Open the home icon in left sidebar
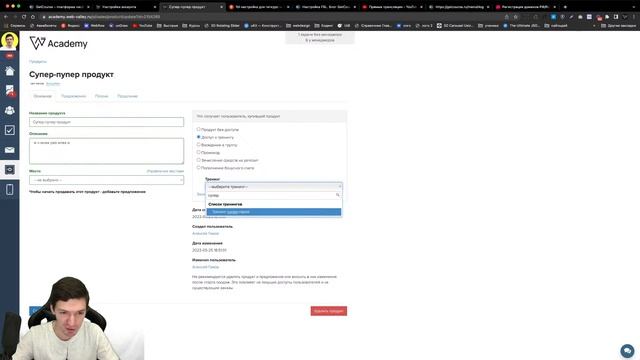The image size is (640, 360). point(10,71)
